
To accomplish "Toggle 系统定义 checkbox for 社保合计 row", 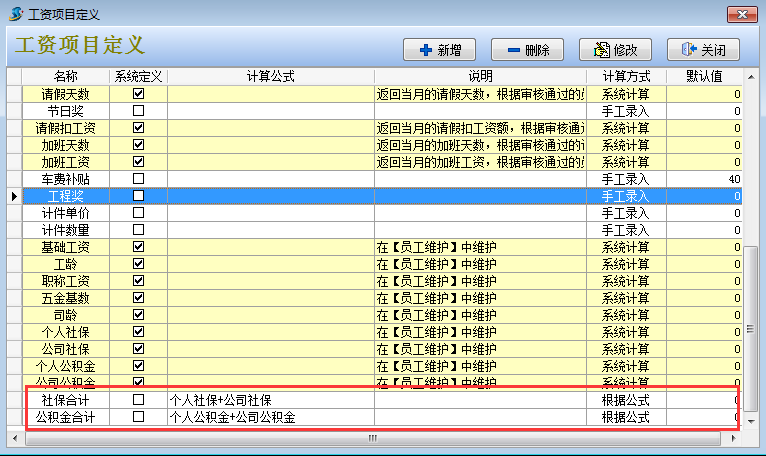I will (139, 400).
